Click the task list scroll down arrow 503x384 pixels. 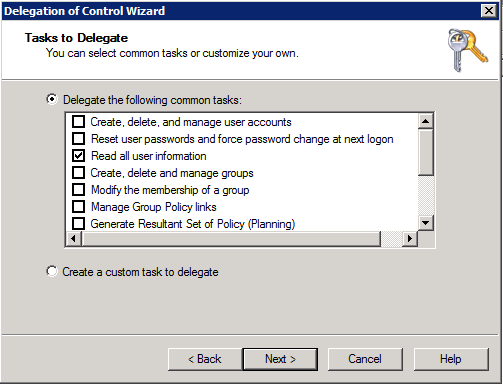point(426,223)
